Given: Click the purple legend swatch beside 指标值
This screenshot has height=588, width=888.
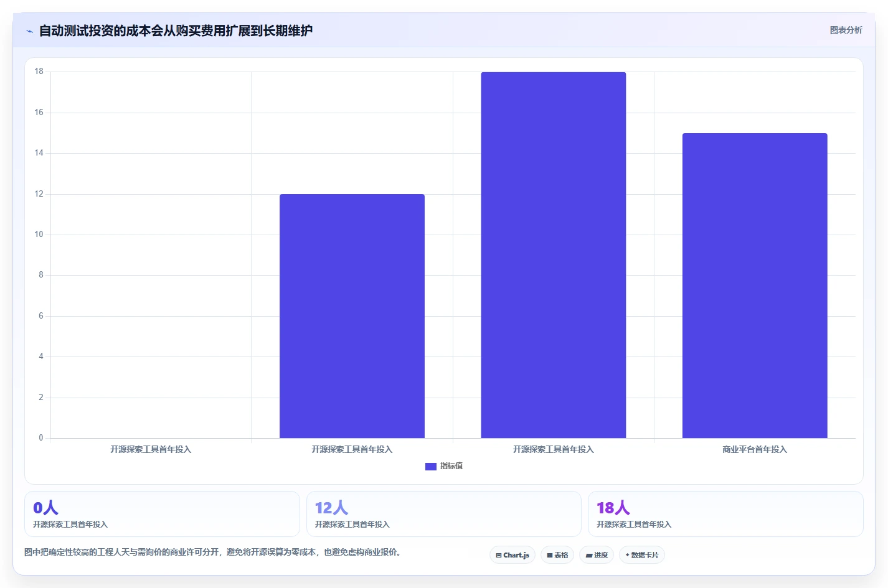Looking at the screenshot, I should click(x=431, y=466).
